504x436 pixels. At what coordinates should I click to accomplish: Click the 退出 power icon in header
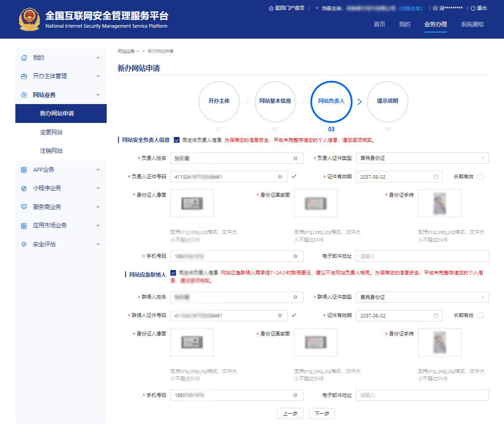tap(473, 8)
